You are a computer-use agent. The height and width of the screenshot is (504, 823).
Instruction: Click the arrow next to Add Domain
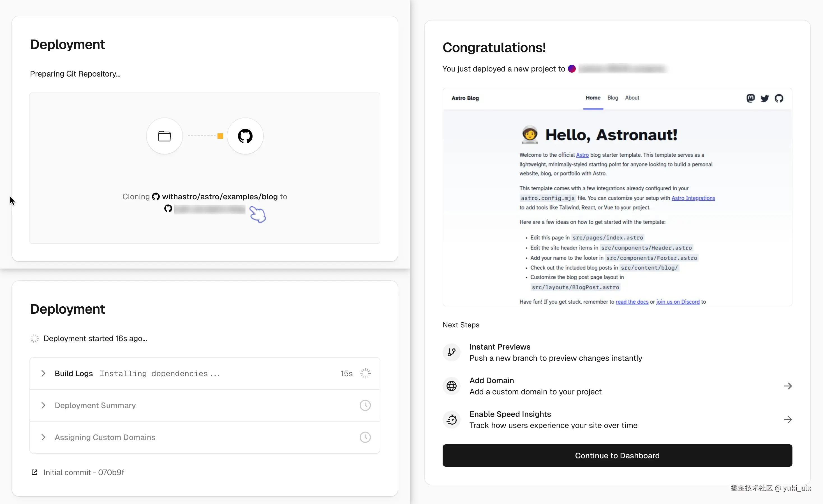pyautogui.click(x=788, y=386)
